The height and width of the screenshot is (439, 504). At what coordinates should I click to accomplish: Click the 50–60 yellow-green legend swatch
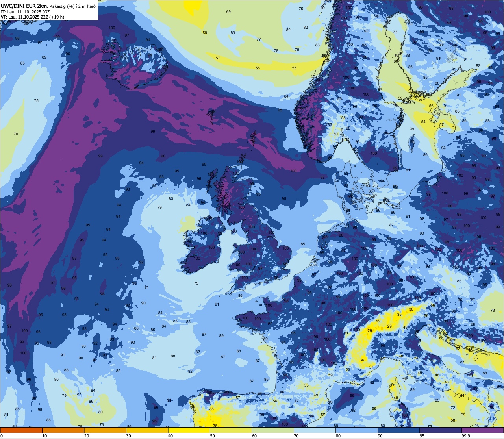click(x=231, y=430)
